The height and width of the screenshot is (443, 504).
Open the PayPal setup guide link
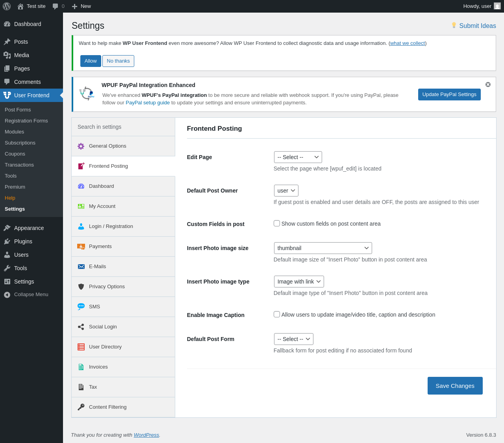148,103
